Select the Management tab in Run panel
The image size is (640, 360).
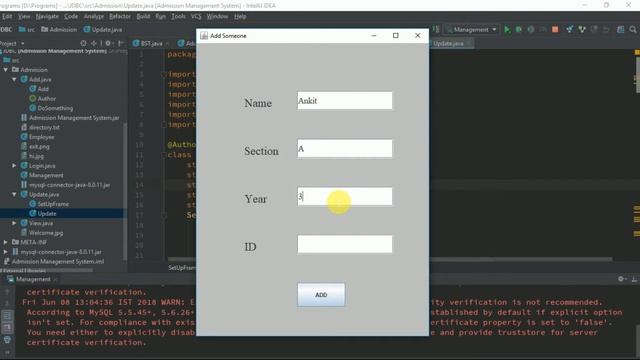click(33, 279)
